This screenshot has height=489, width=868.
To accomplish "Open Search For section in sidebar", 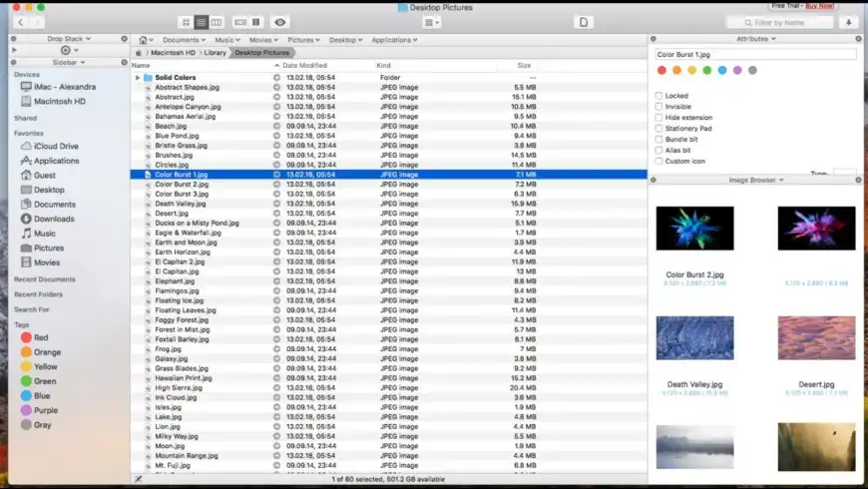I will (32, 309).
